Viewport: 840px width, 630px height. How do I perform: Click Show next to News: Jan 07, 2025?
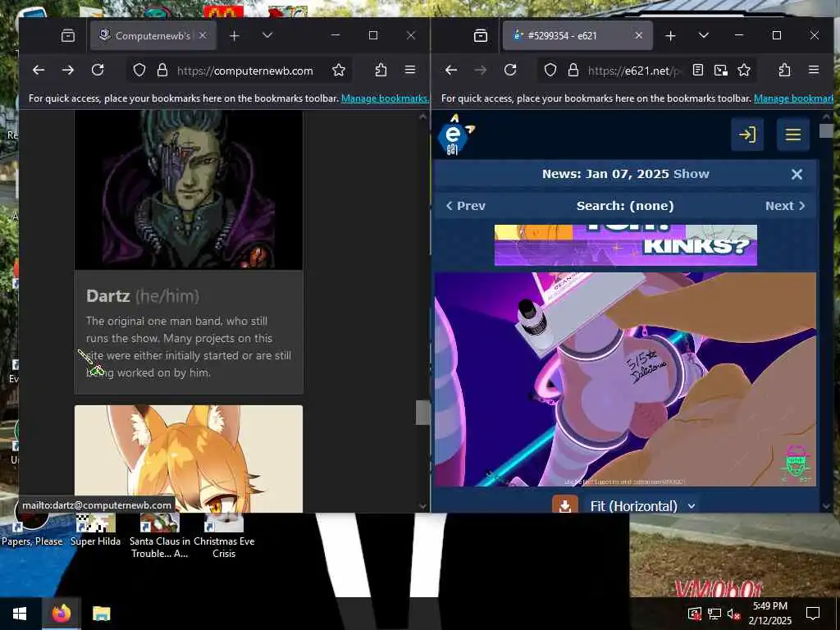tap(691, 174)
